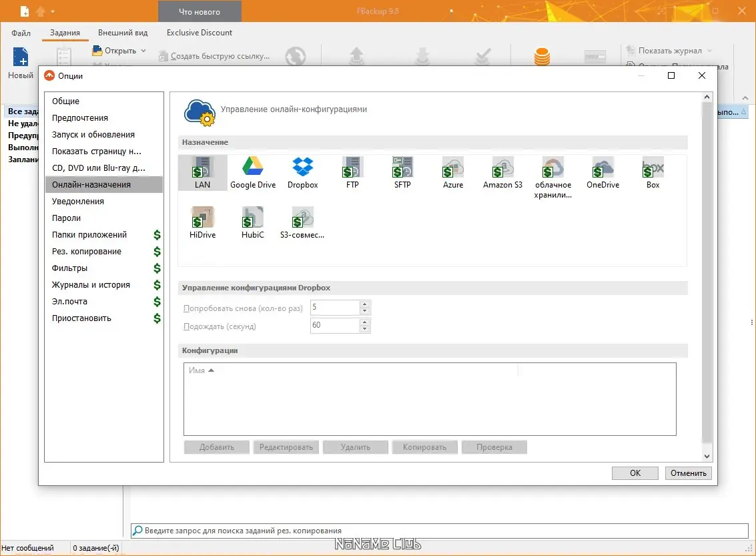
Task: Open the Файл menu
Action: point(21,33)
